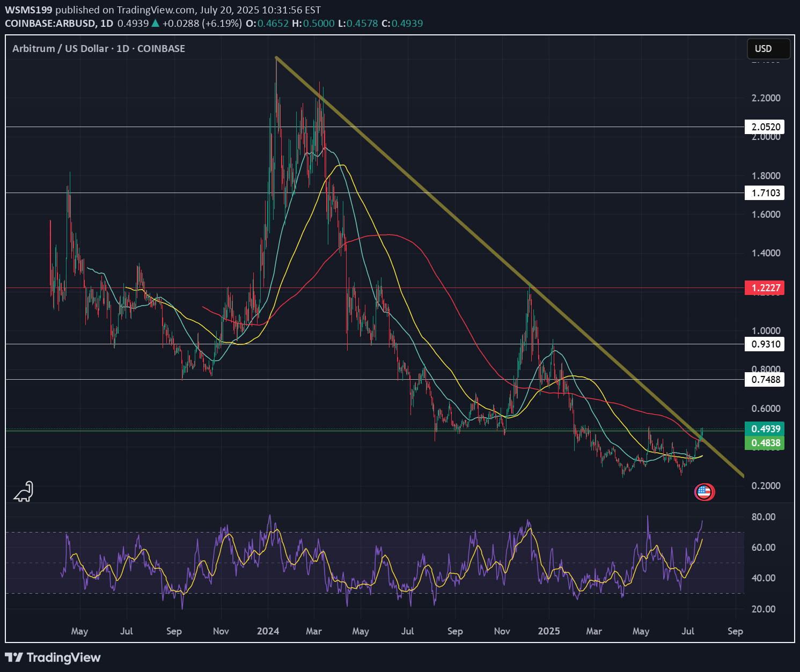Select the 2.0520 price level label

(x=765, y=127)
